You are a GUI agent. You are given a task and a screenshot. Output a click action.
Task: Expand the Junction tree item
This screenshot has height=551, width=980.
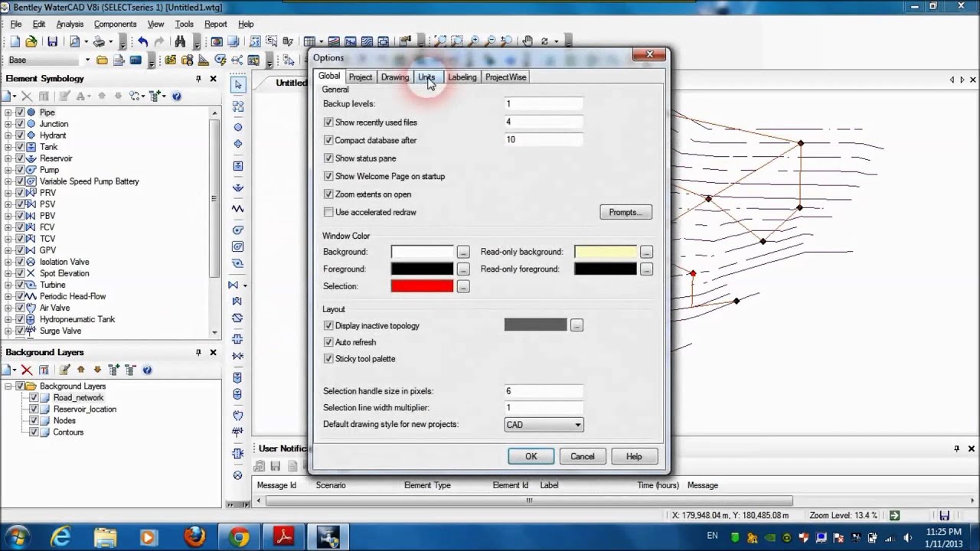pos(8,124)
